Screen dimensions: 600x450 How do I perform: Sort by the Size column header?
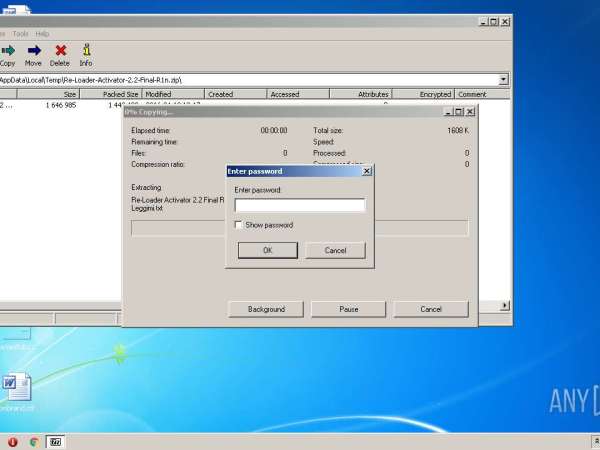[x=48, y=94]
